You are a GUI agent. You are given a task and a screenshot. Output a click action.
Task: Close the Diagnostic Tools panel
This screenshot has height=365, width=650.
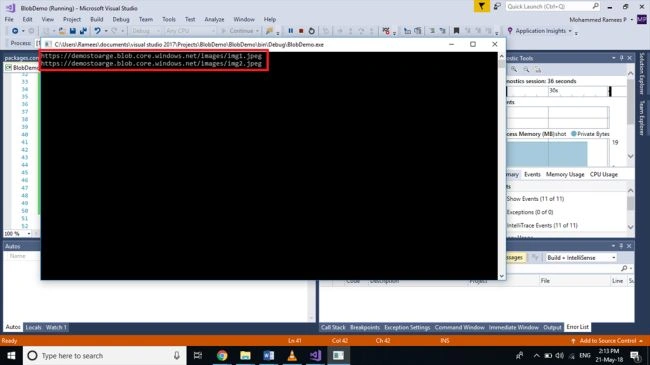629,58
